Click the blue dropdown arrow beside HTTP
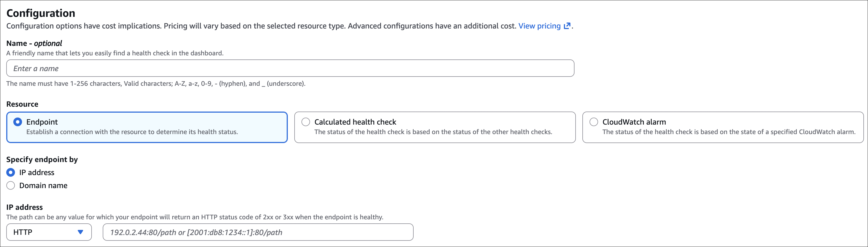 [80, 232]
